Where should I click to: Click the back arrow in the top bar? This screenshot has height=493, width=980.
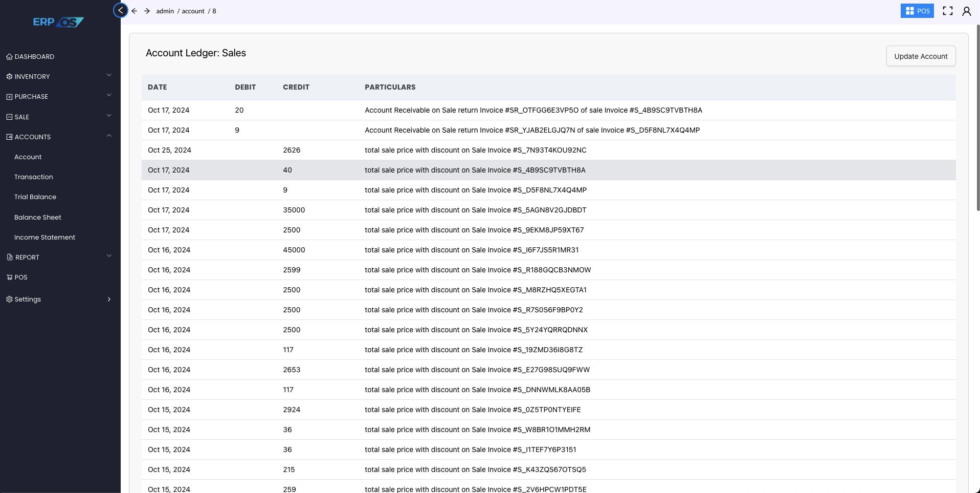(134, 11)
